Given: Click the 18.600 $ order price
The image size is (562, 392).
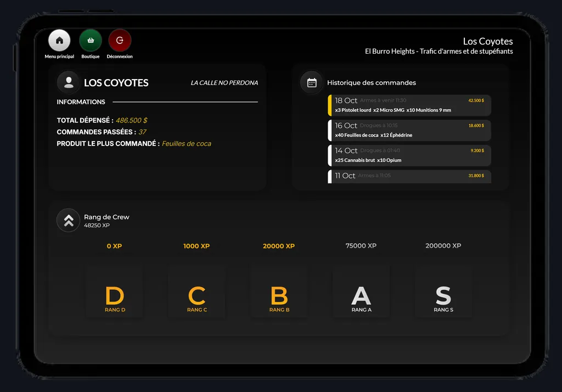Looking at the screenshot, I should tap(476, 126).
